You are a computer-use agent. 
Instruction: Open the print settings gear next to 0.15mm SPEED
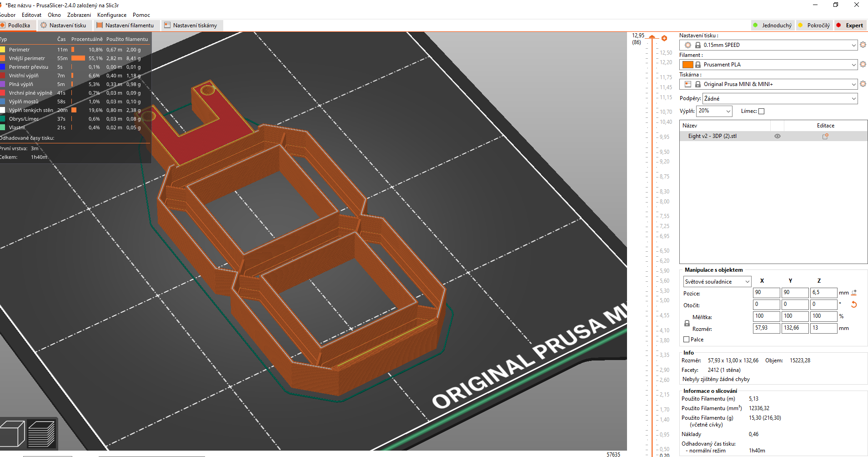[x=863, y=45]
